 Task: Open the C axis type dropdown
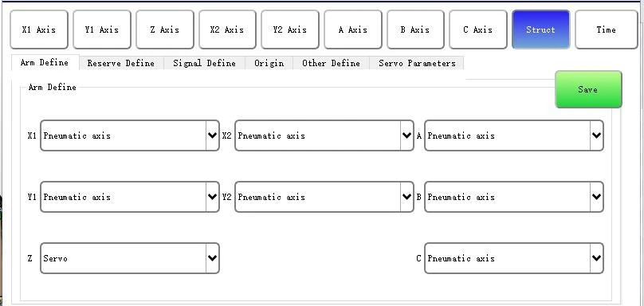click(x=514, y=258)
